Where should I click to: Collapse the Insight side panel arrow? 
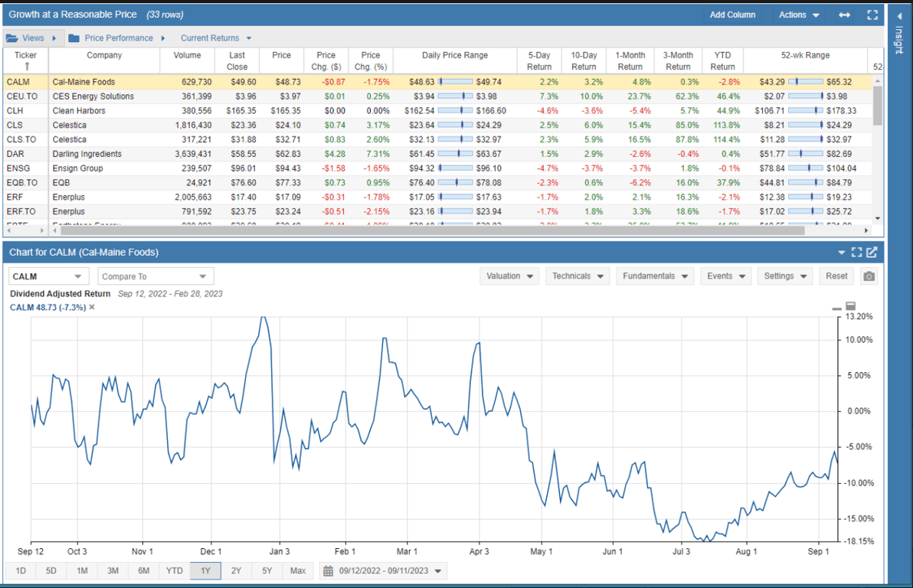900,16
